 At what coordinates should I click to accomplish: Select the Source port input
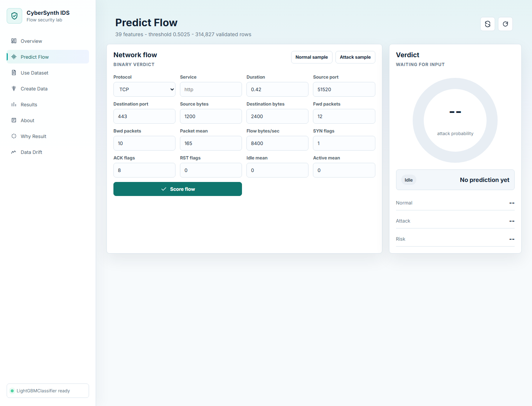[344, 89]
